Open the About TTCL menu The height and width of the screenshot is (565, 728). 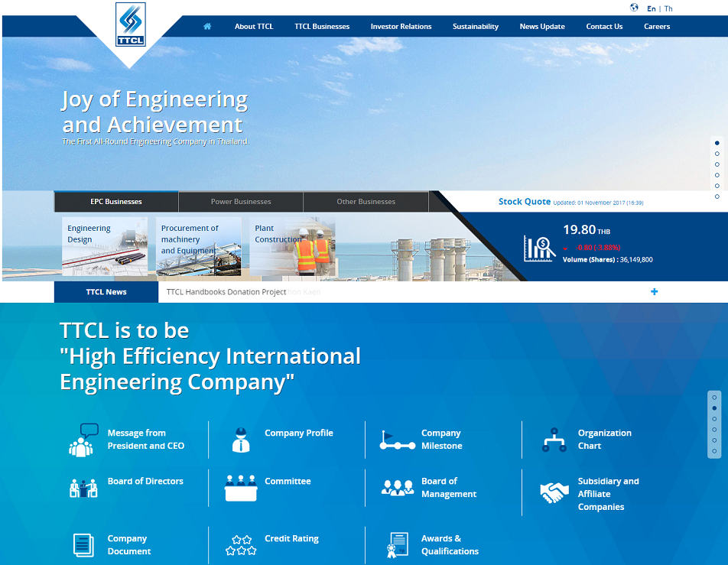254,27
